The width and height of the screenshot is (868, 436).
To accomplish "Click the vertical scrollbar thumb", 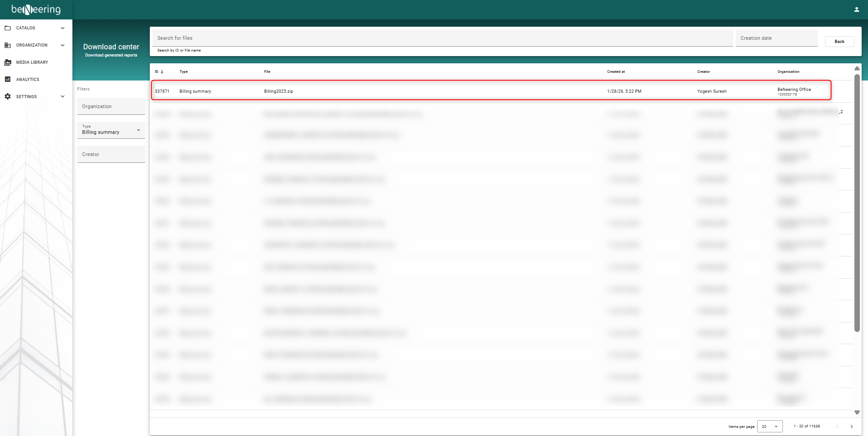I will (x=857, y=204).
